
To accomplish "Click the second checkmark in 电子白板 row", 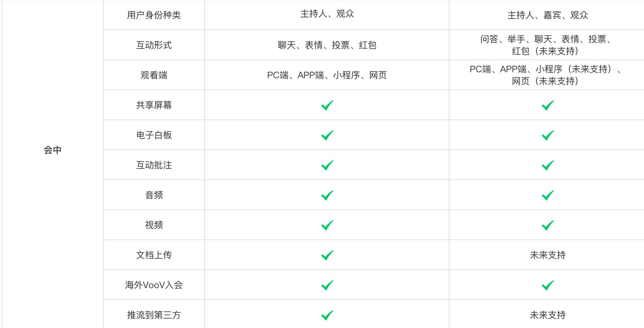I will click(548, 135).
